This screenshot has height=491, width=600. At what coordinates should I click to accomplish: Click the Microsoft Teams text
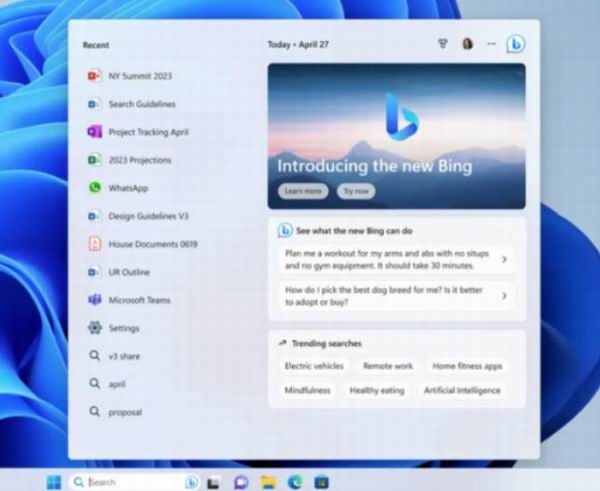[139, 300]
